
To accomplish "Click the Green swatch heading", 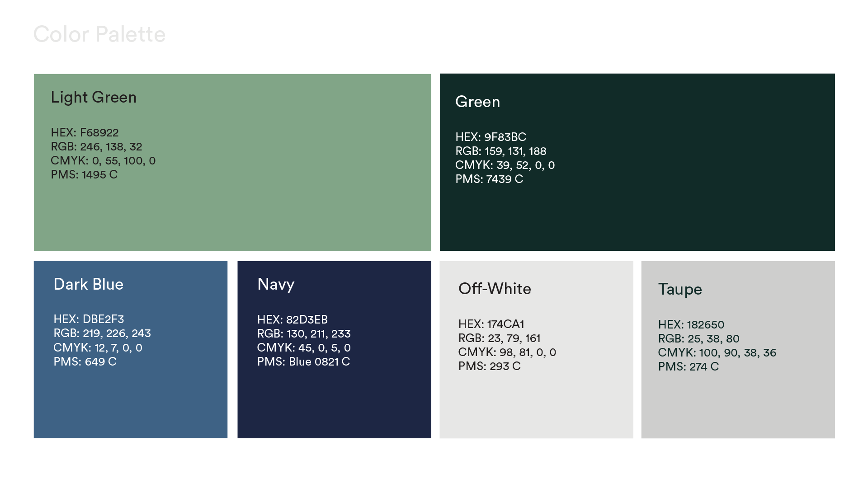I will point(477,102).
